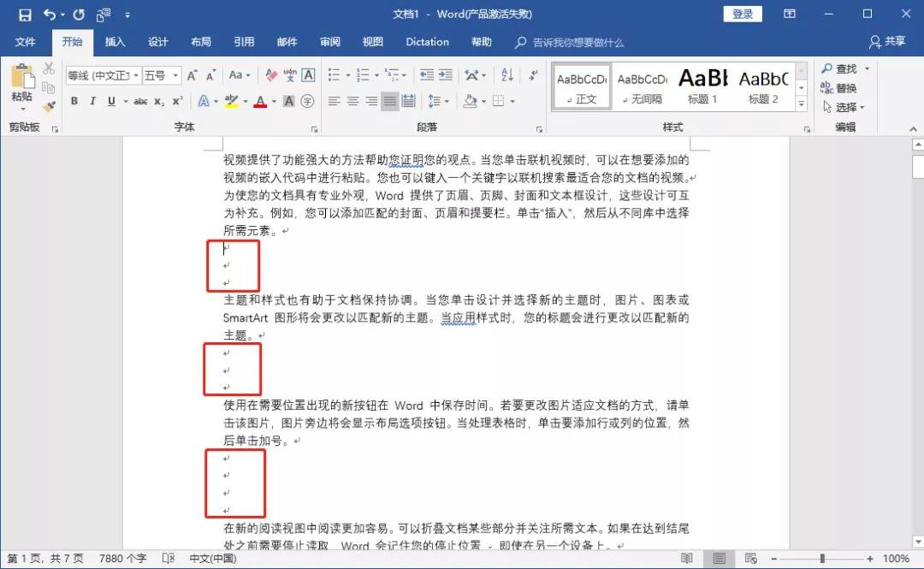Open the font name dropdown 等线
Screen dimensions: 924x569
(103, 75)
